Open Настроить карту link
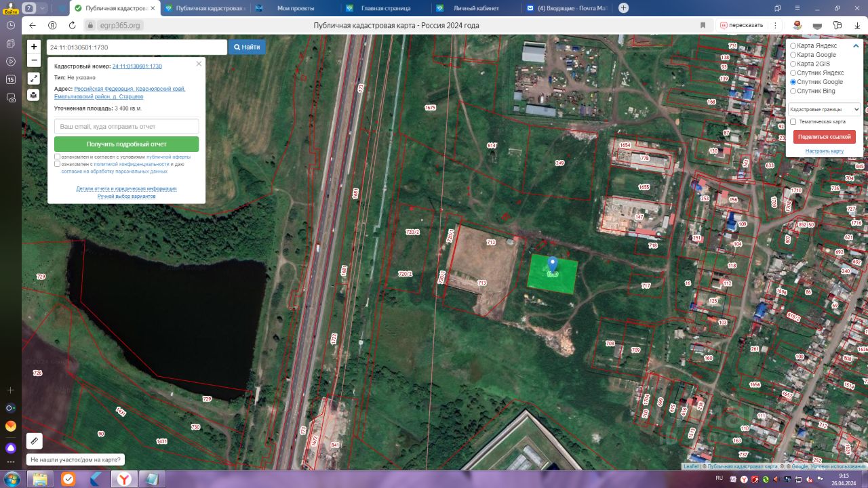Screen dimensions: 868x488 [x=824, y=150]
